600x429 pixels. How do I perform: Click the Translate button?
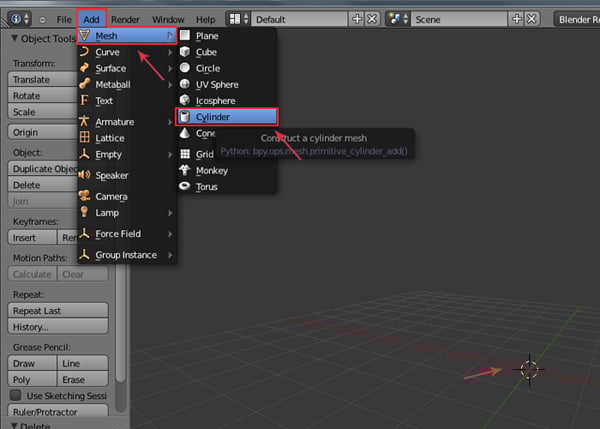click(x=42, y=79)
